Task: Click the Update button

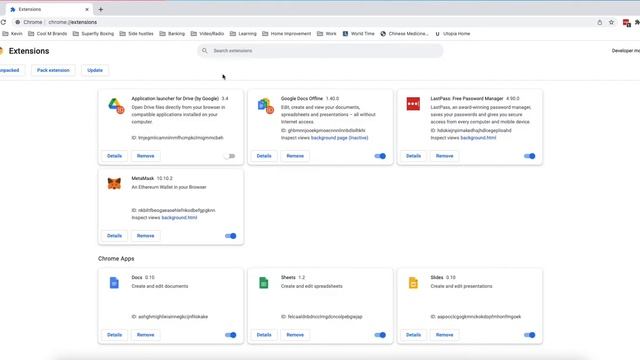Action: pyautogui.click(x=95, y=70)
